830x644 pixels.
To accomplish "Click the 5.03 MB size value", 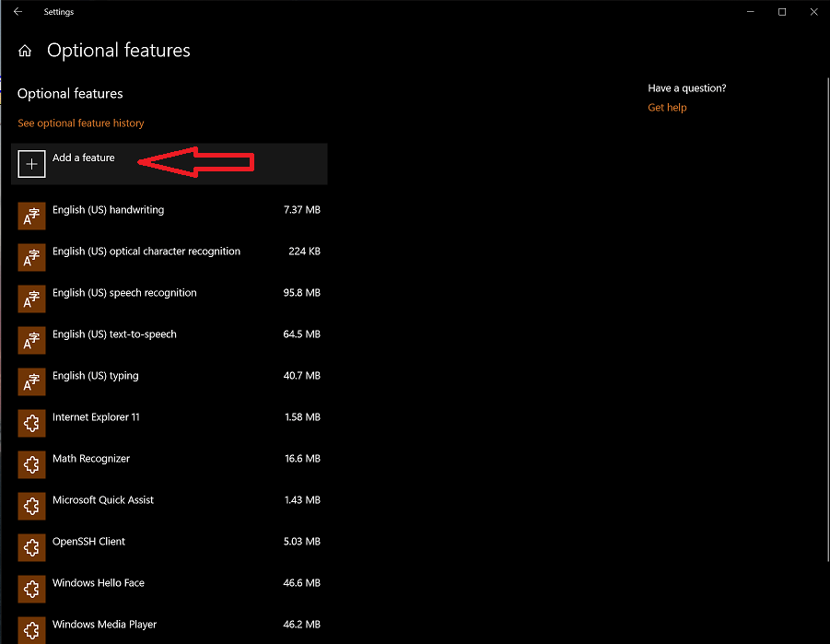I will (302, 541).
